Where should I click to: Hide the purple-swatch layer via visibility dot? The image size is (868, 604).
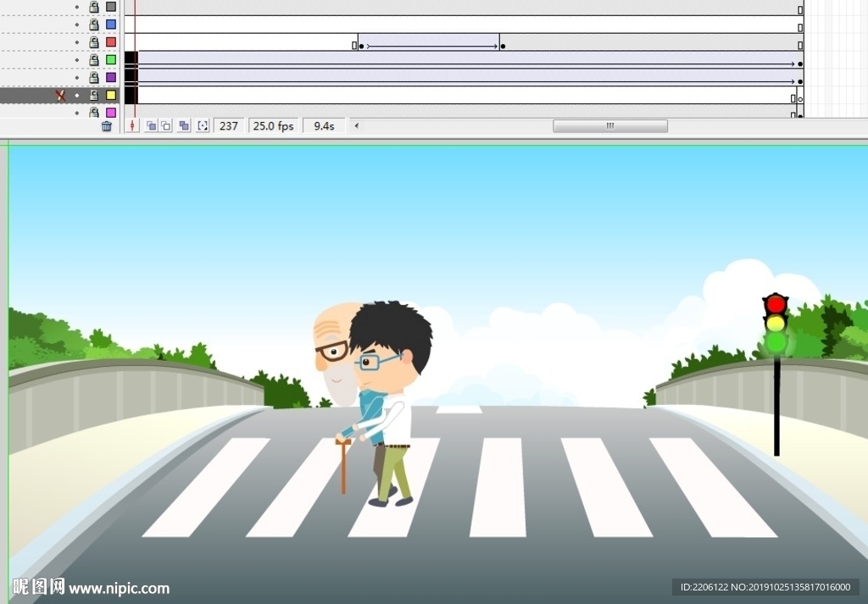tap(77, 78)
